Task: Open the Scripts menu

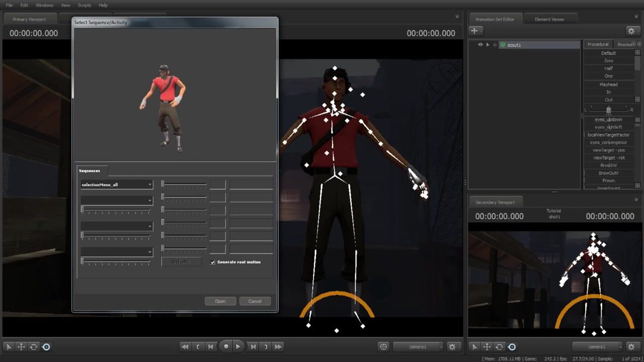Action: pyautogui.click(x=85, y=5)
